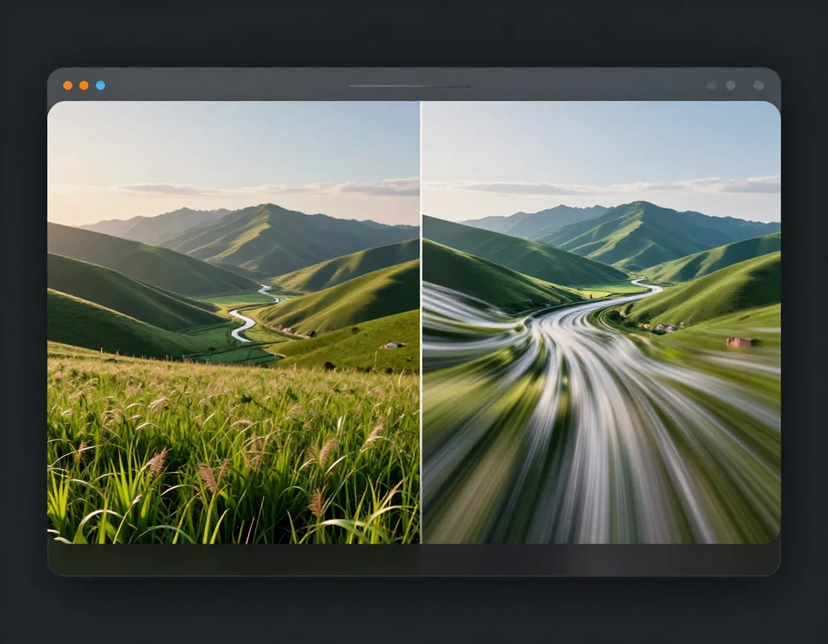Click the dark bottom bar of the window

coord(413,559)
